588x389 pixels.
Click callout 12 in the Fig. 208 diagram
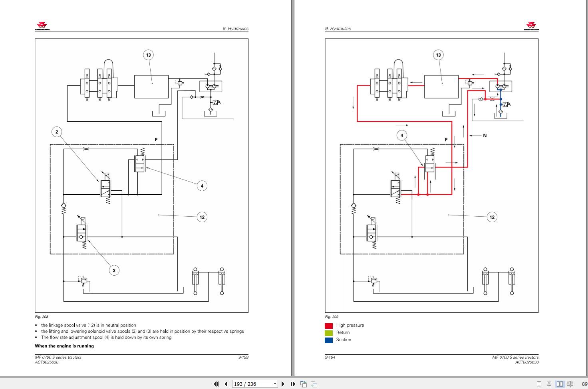pyautogui.click(x=202, y=217)
